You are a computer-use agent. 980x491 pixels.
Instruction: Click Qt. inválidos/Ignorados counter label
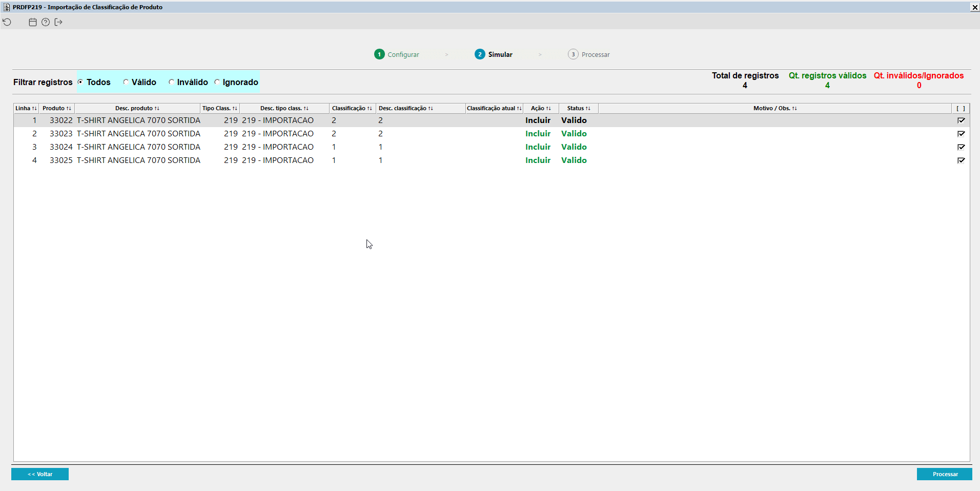coord(918,75)
